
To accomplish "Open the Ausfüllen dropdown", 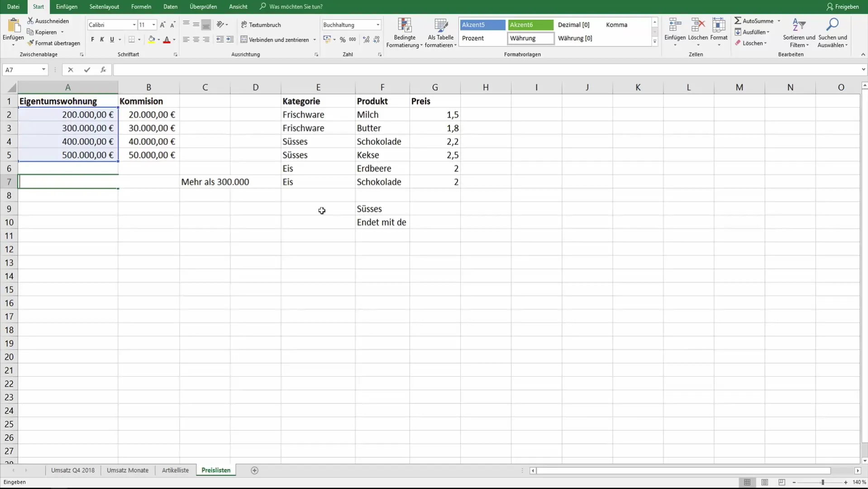I will [752, 32].
